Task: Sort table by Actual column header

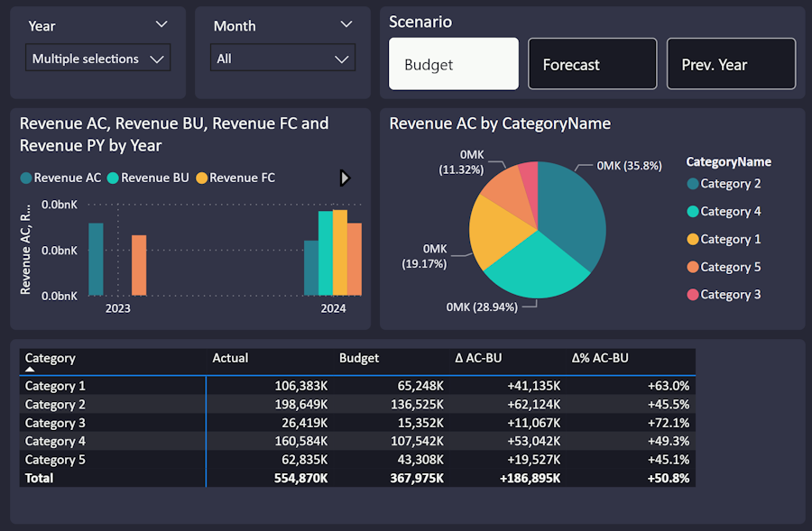Action: coord(230,358)
